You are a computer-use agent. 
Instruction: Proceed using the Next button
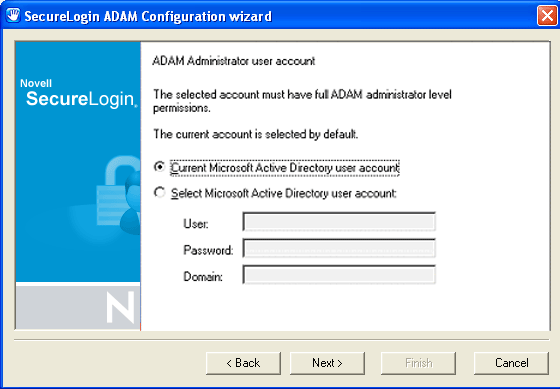pyautogui.click(x=327, y=363)
